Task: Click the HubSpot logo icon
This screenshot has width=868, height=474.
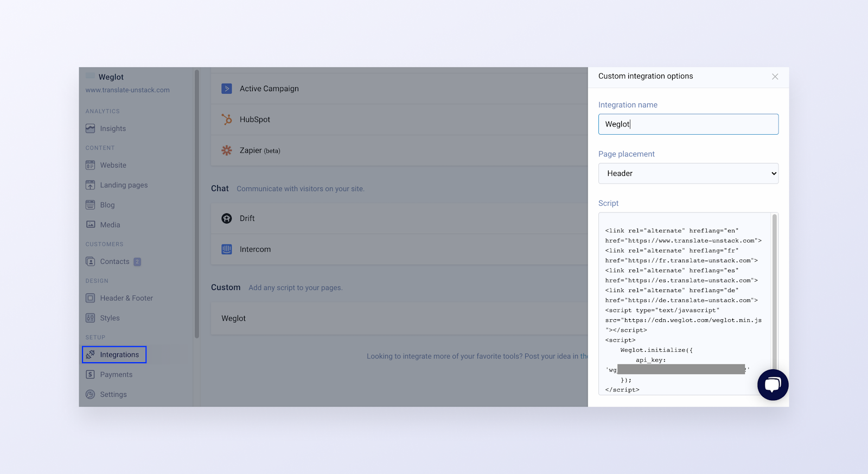Action: [227, 119]
